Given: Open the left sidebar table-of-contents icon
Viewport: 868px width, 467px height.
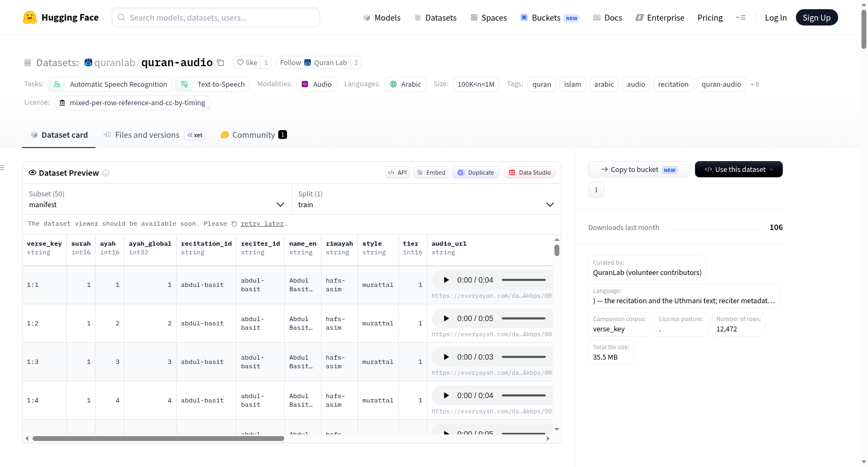Looking at the screenshot, I should (3, 168).
